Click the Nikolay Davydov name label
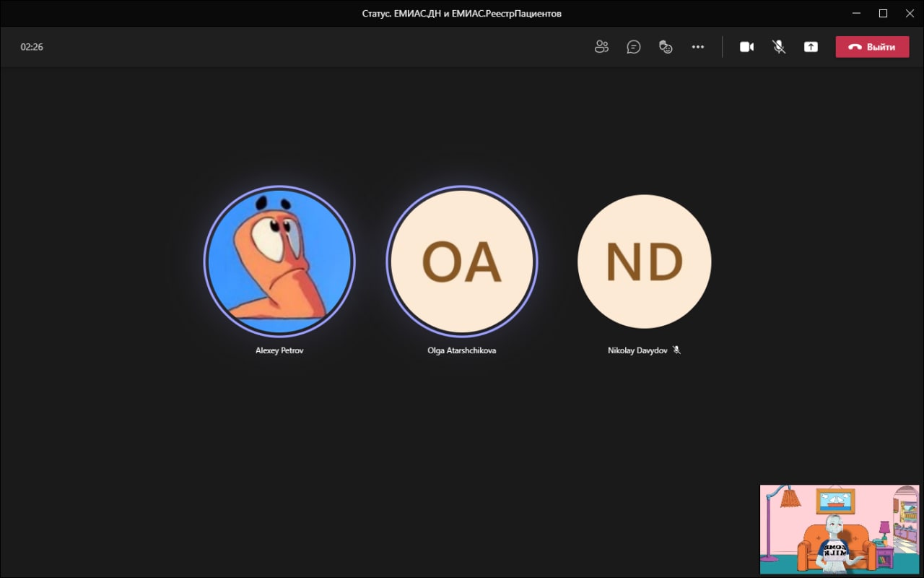This screenshot has width=924, height=578. tap(637, 350)
